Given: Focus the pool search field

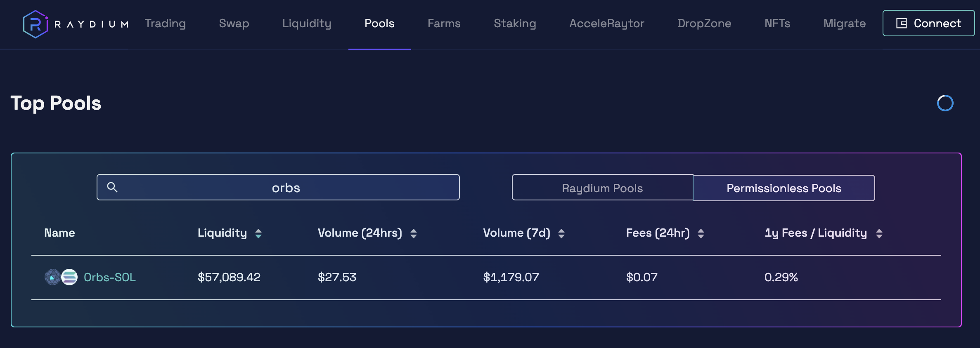Looking at the screenshot, I should pyautogui.click(x=278, y=187).
